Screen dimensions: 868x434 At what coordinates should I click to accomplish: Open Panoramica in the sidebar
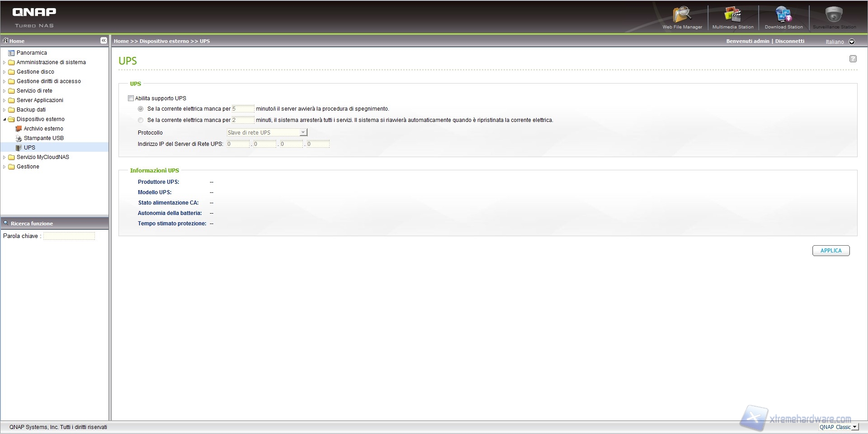(x=32, y=53)
